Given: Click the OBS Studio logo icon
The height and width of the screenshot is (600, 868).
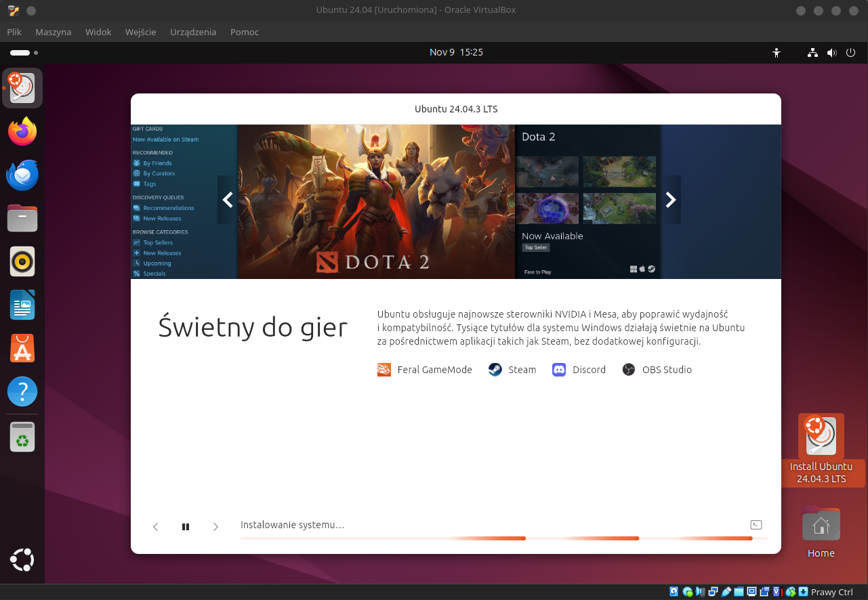Looking at the screenshot, I should [x=629, y=370].
